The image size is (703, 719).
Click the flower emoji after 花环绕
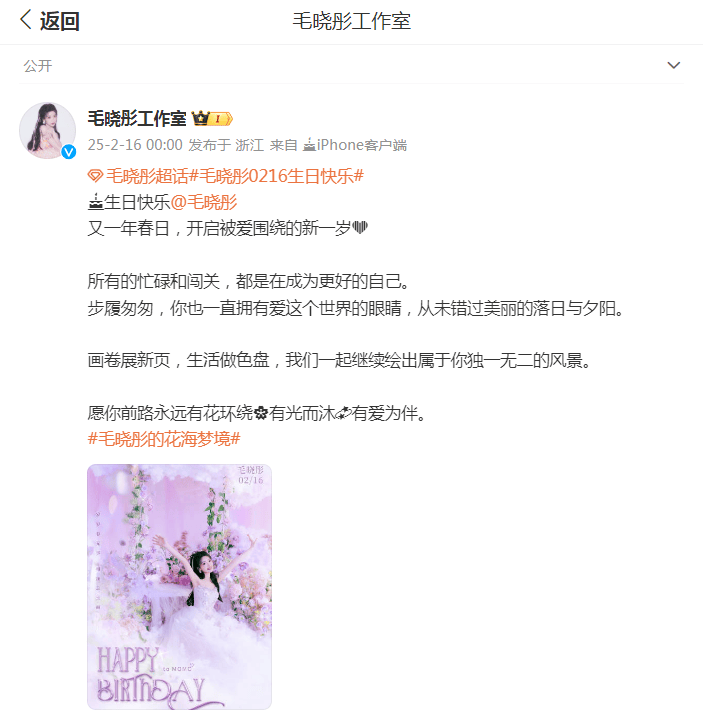point(260,414)
